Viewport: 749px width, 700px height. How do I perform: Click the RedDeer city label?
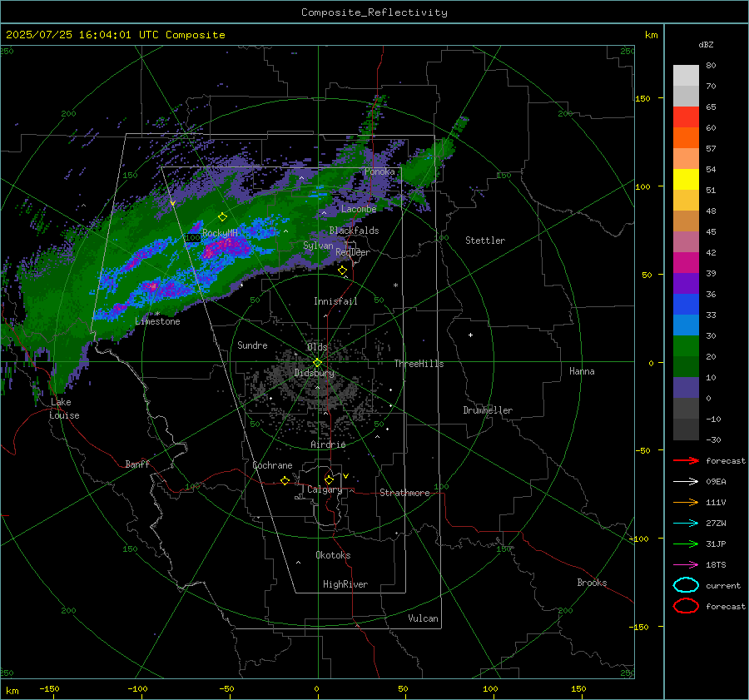pos(353,252)
